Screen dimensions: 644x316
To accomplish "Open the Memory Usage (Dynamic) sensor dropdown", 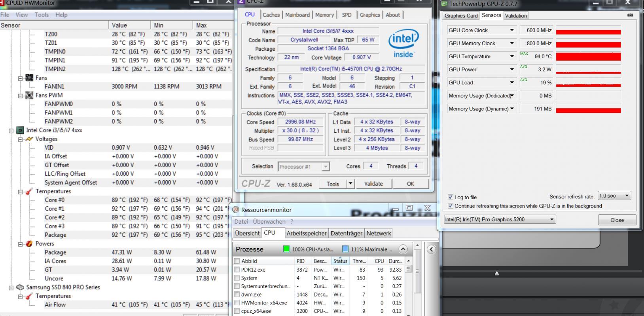I will [512, 109].
